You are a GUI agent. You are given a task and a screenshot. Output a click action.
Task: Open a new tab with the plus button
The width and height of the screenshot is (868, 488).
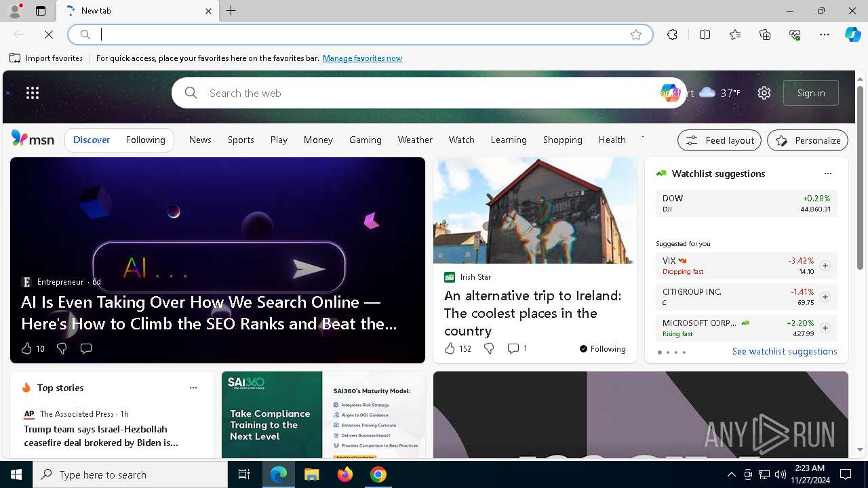231,11
